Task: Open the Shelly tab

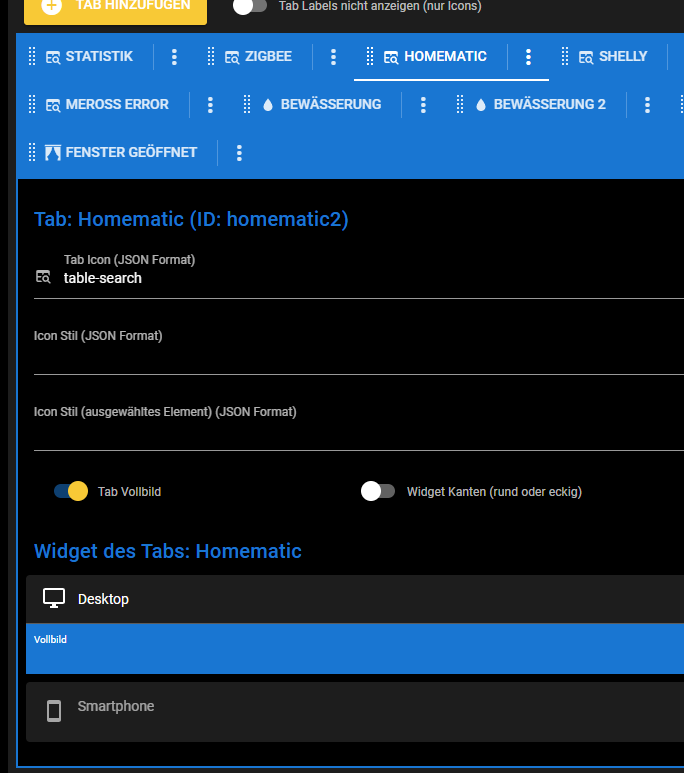Action: point(623,57)
